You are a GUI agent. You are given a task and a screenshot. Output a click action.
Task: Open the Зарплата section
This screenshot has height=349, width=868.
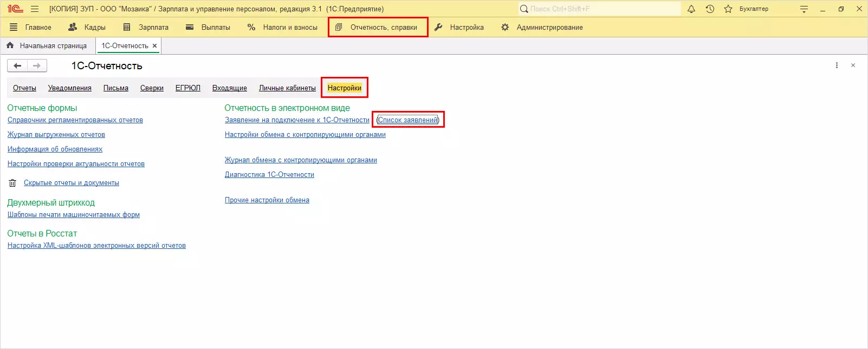[x=146, y=27]
